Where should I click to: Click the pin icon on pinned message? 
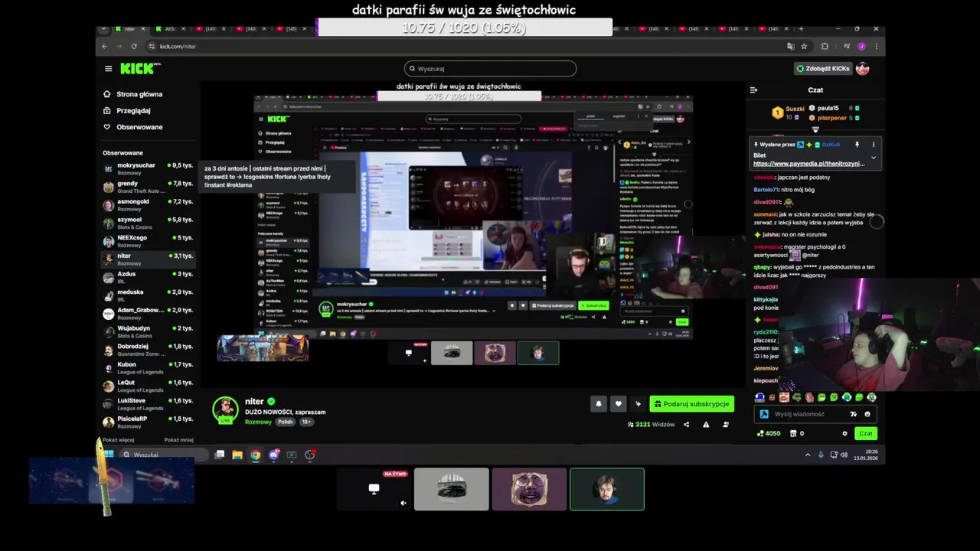[x=857, y=144]
